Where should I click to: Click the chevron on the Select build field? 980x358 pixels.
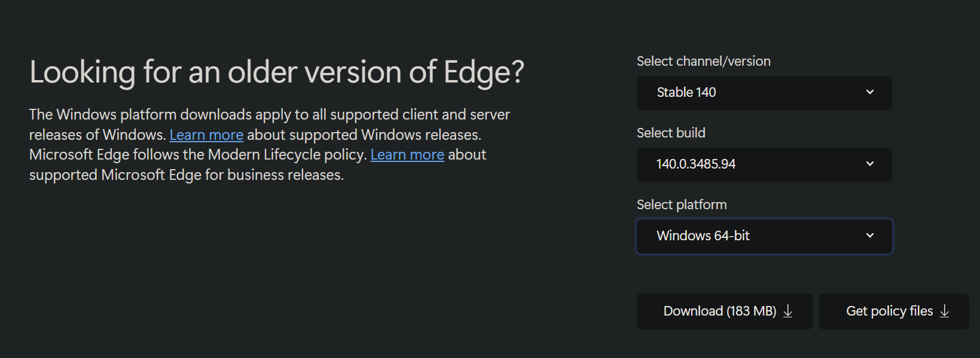pos(870,164)
